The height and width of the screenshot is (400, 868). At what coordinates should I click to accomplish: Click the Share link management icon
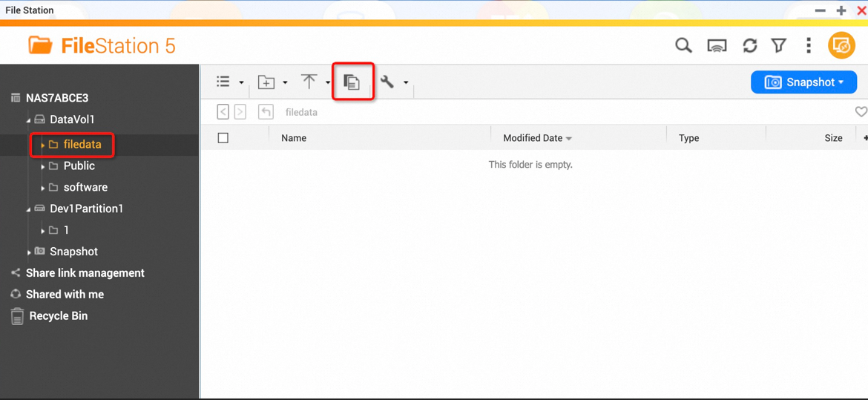[16, 272]
